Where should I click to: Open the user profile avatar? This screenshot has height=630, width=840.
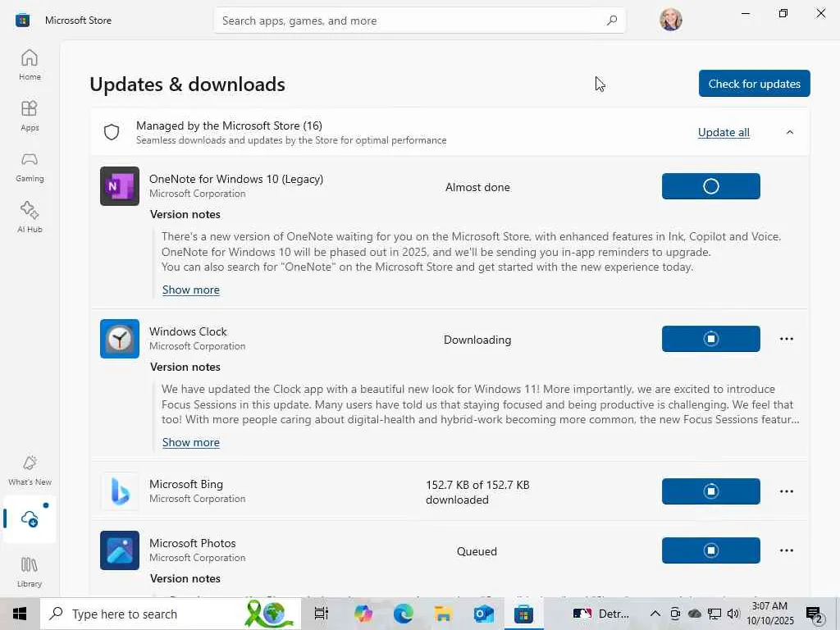[671, 20]
